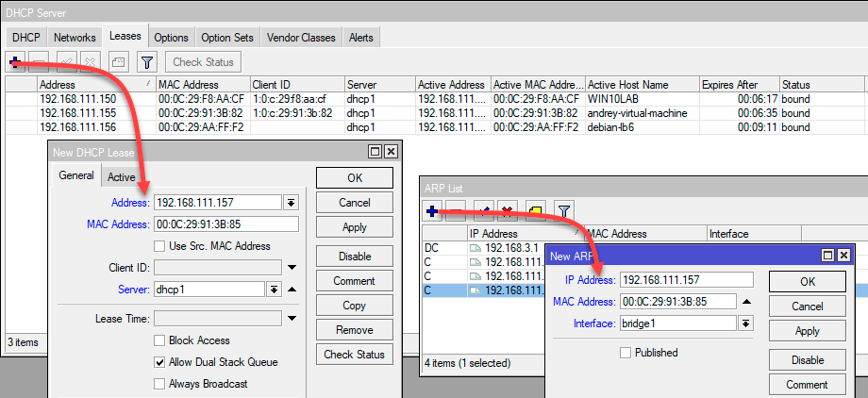Viewport: 868px width, 398px height.
Task: Click Cancel in New ARP dialog
Action: pyautogui.click(x=808, y=307)
